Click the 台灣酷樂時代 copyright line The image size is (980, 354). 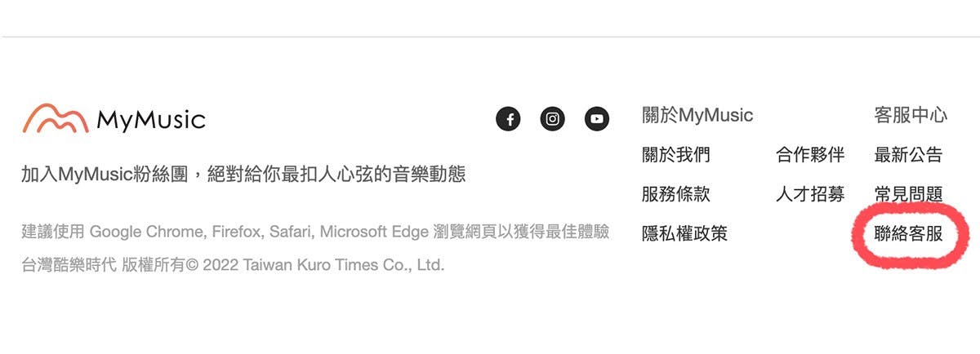point(233,265)
